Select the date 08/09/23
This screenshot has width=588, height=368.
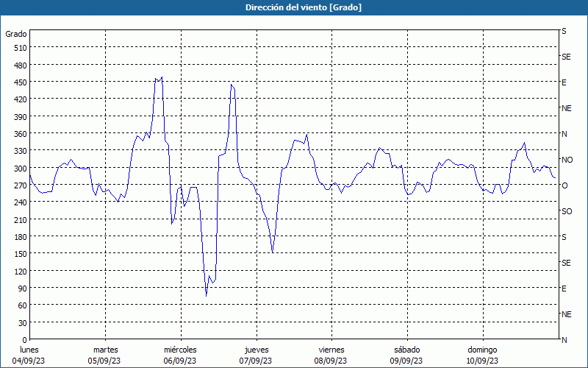coord(331,361)
